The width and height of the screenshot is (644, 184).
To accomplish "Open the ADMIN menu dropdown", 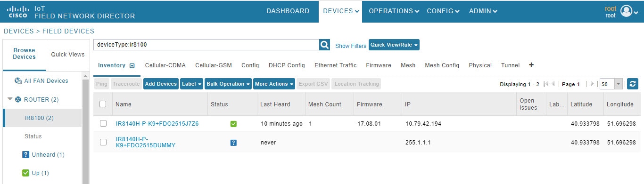I will click(483, 11).
